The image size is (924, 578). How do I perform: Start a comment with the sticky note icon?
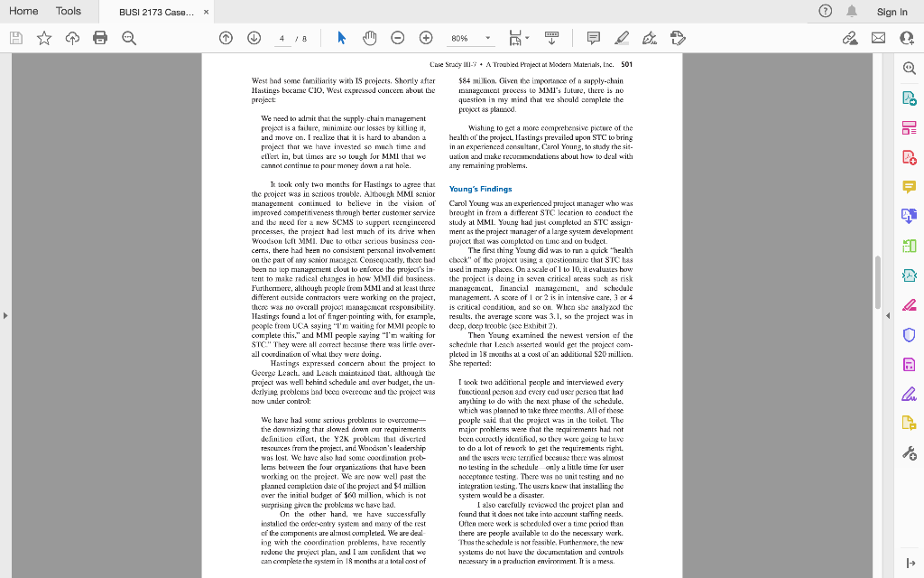point(593,38)
